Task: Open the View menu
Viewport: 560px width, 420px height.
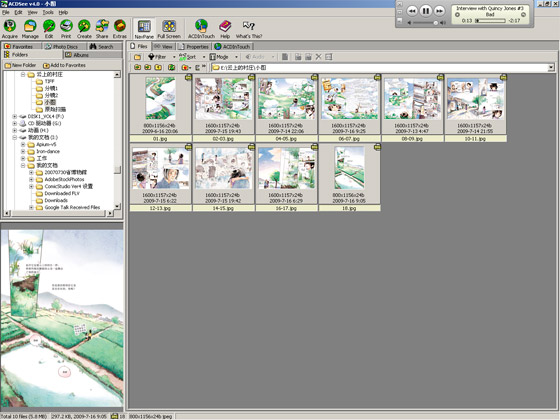Action: 32,12
